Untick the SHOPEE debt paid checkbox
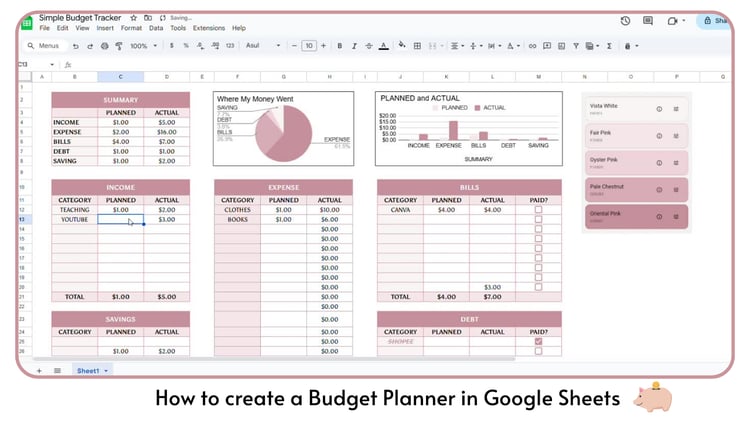The height and width of the screenshot is (421, 750). [x=539, y=341]
